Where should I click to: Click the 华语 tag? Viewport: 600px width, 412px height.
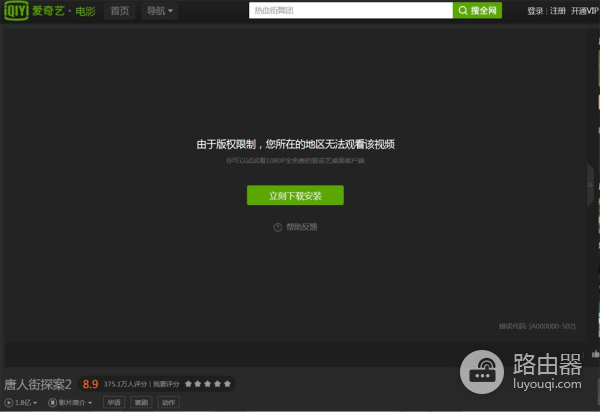(x=114, y=402)
